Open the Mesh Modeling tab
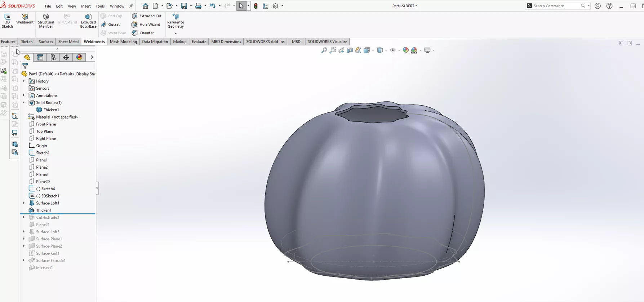 123,42
